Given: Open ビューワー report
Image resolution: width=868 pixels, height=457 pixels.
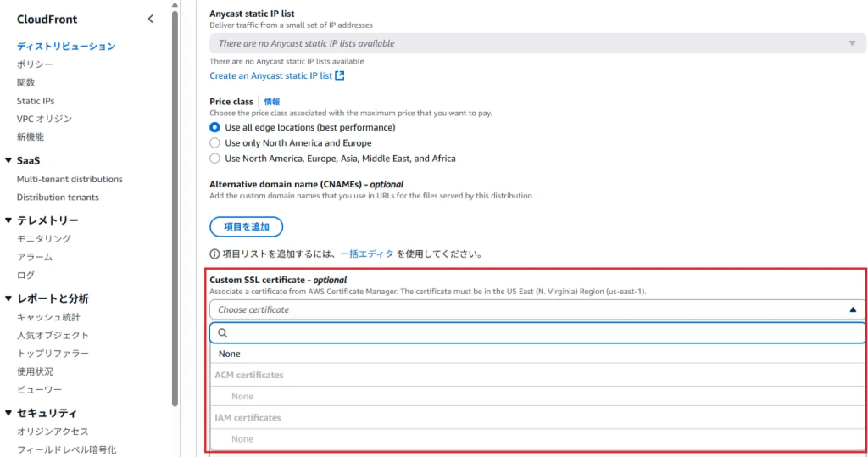Looking at the screenshot, I should pyautogui.click(x=39, y=390).
